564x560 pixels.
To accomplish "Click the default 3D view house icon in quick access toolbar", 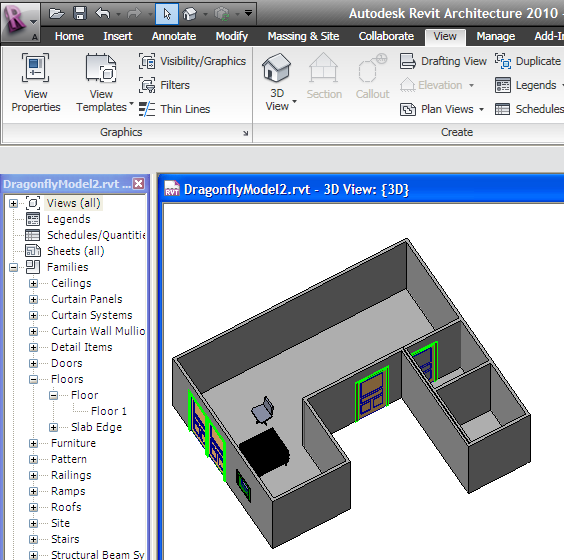I will 190,14.
